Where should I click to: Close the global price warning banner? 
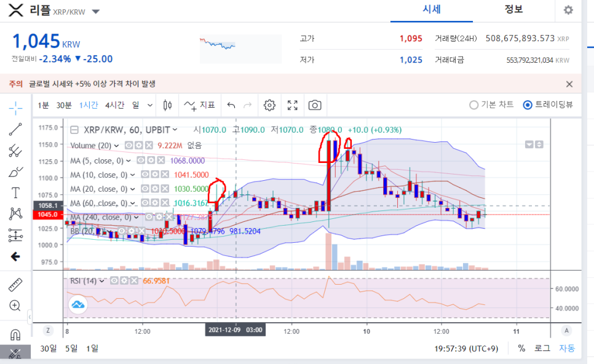[x=569, y=84]
